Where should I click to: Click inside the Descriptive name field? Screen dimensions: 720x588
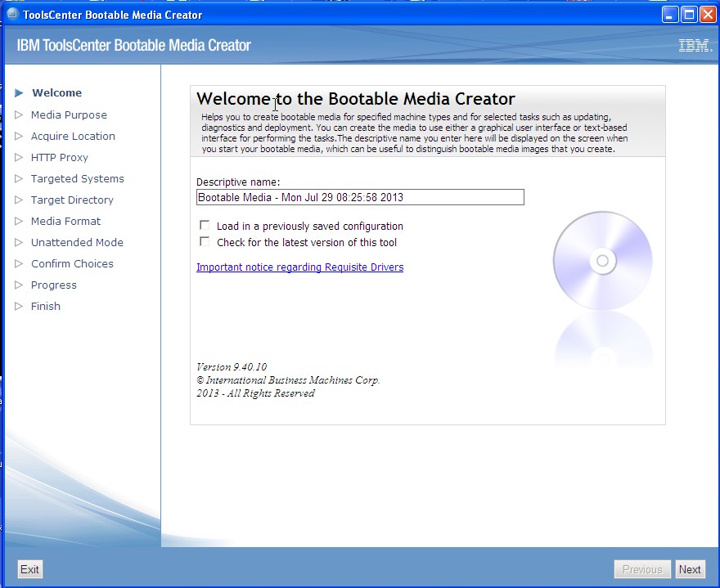pos(358,197)
